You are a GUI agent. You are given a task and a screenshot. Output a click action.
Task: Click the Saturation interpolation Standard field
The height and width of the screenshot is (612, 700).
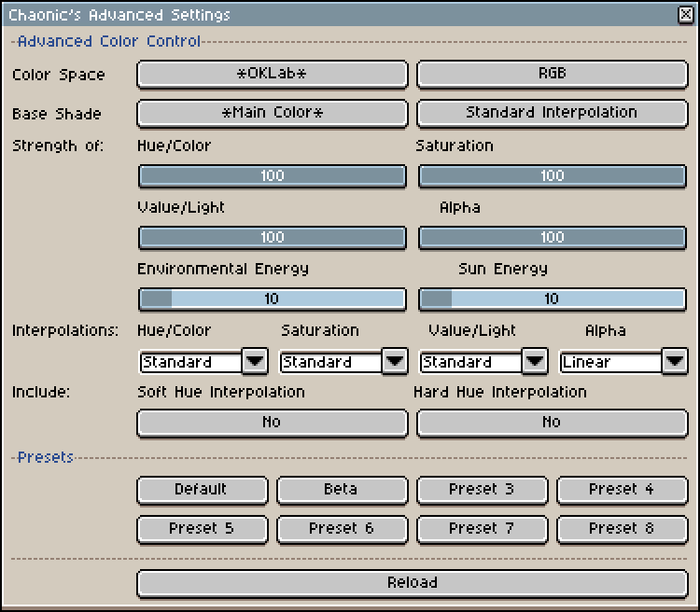pyautogui.click(x=330, y=362)
